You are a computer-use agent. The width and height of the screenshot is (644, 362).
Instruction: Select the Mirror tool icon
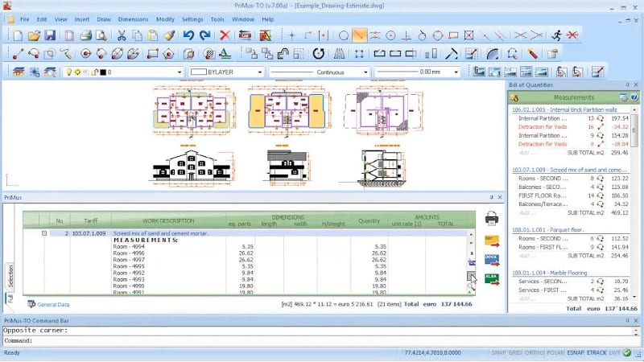(339, 54)
